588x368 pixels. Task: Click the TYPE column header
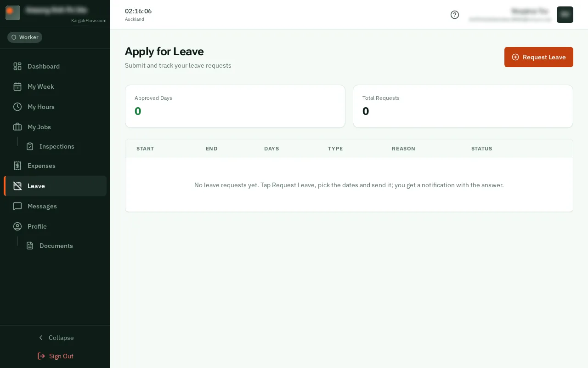[x=335, y=149]
